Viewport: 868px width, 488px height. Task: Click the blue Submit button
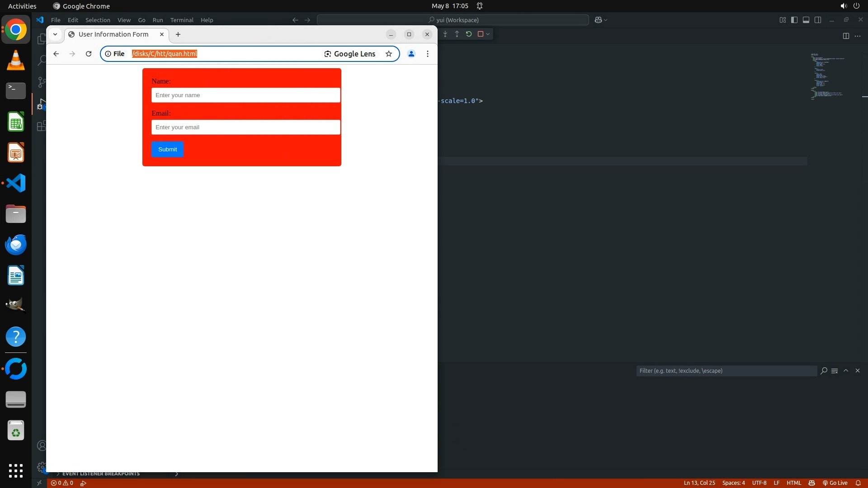[x=167, y=150]
